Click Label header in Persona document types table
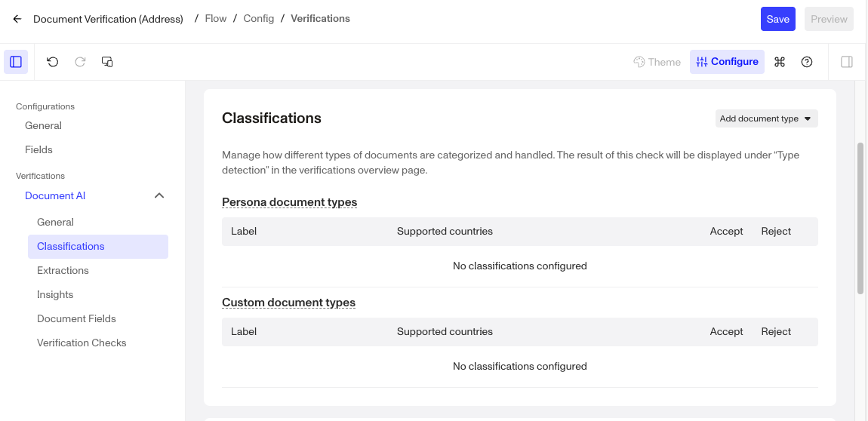 point(244,231)
